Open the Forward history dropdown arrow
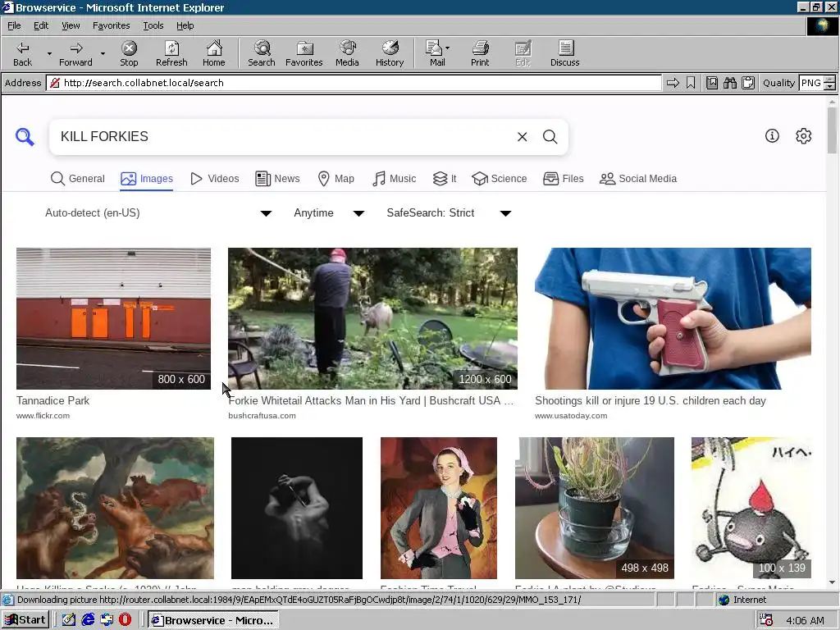 click(x=103, y=53)
